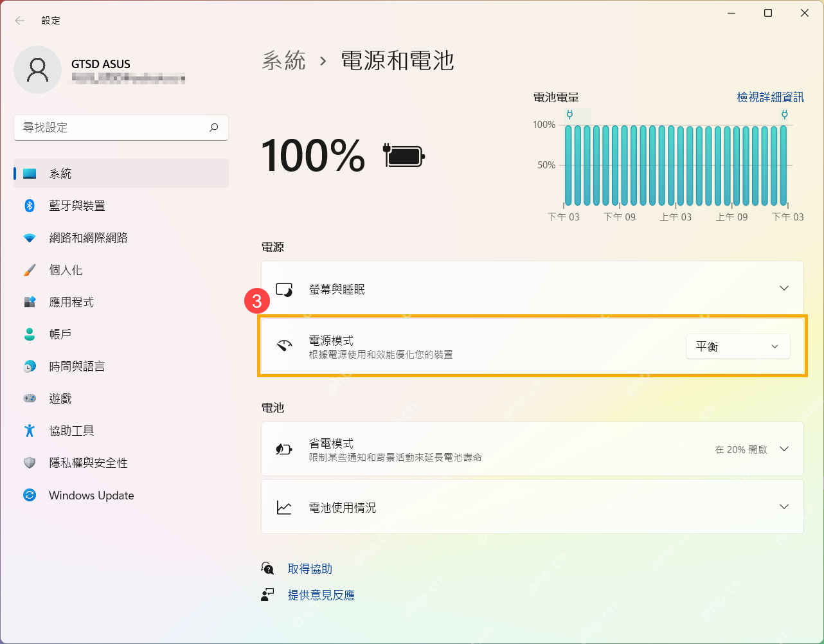Click the battery level bar chart
The width and height of the screenshot is (824, 644).
(x=676, y=165)
